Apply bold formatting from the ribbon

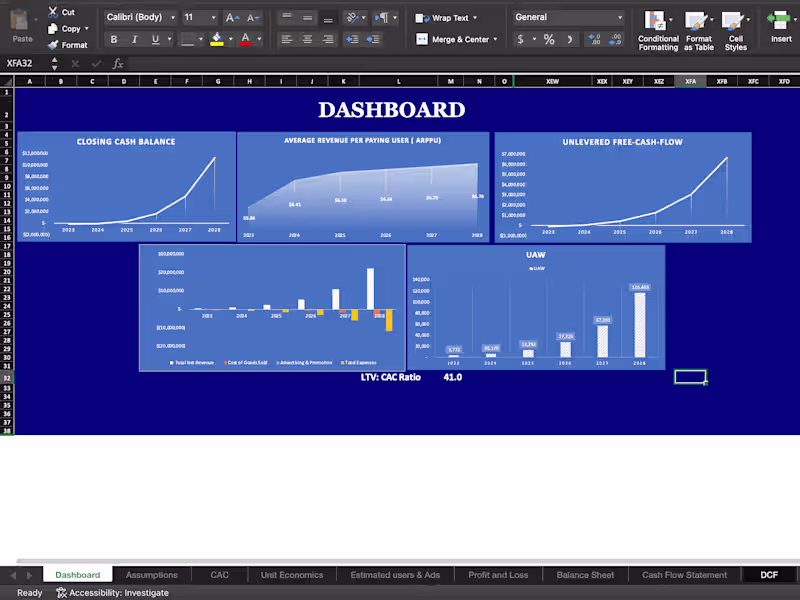113,38
